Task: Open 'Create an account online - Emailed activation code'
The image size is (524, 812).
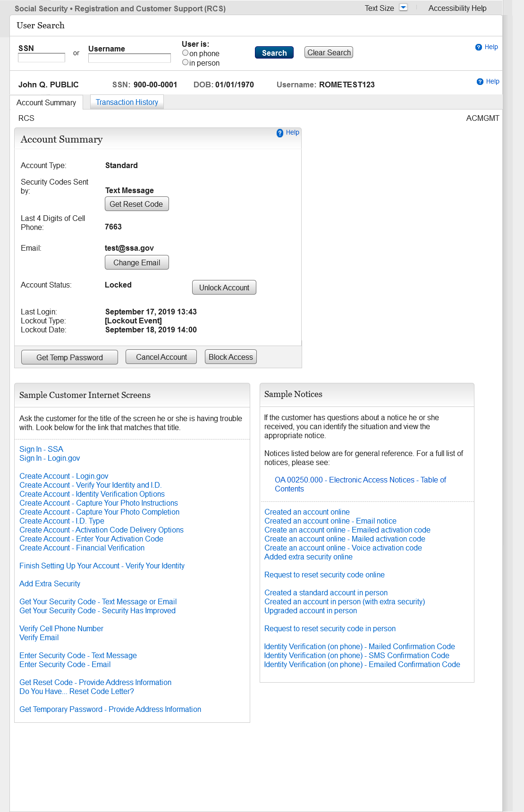Action: [x=347, y=530]
